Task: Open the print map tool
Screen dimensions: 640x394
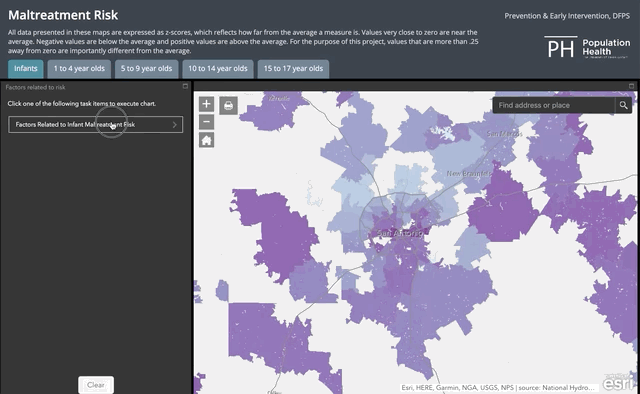Action: tap(229, 106)
